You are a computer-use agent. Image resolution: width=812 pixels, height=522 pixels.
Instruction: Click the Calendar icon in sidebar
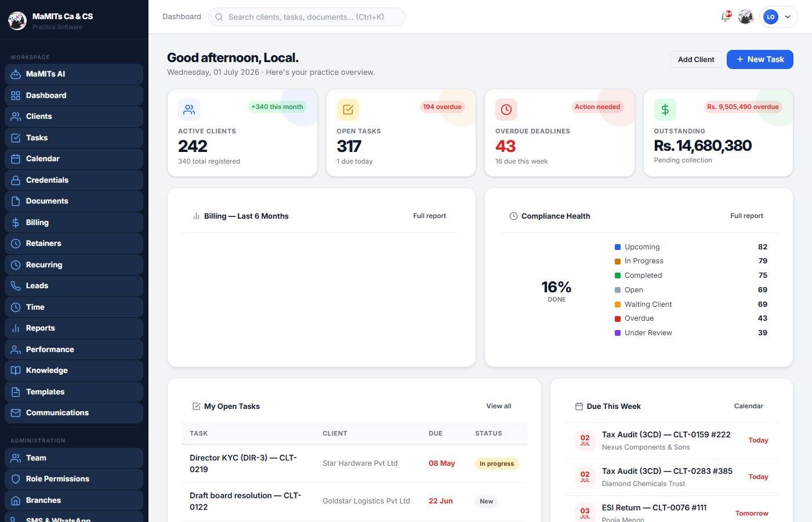pos(16,159)
